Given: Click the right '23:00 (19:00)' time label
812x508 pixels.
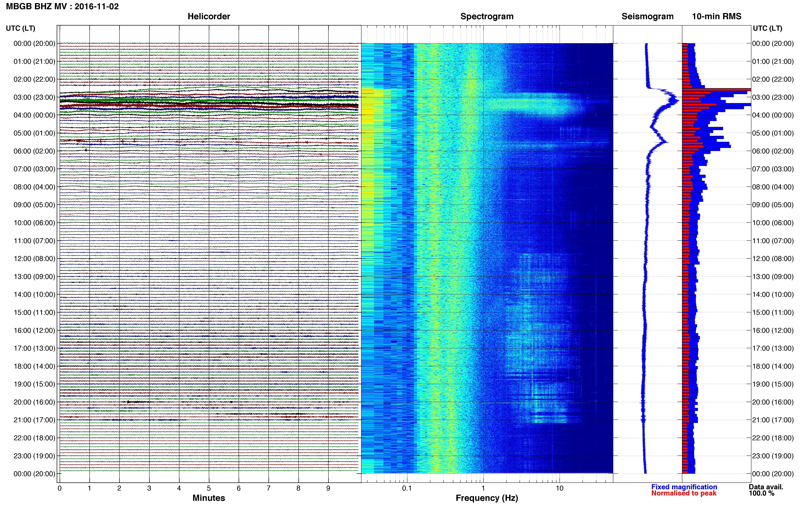Looking at the screenshot, I should pos(773,456).
